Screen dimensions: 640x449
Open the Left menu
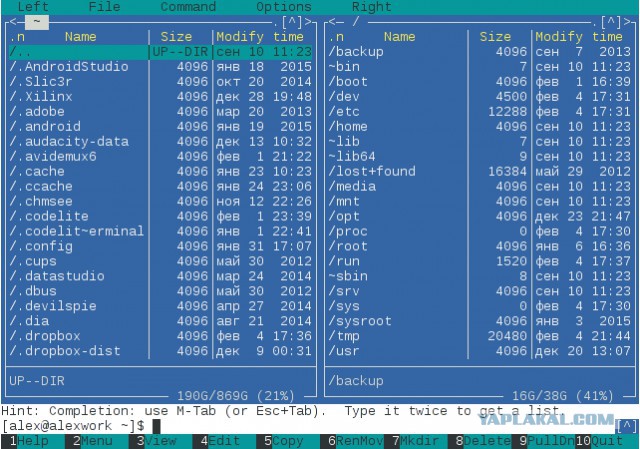tap(33, 7)
